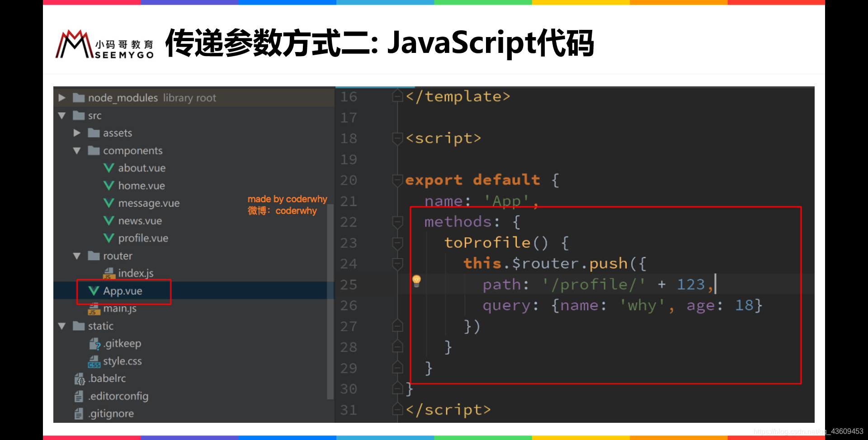This screenshot has width=868, height=440.
Task: Click the yellow lightbulb intention icon
Action: 416,281
